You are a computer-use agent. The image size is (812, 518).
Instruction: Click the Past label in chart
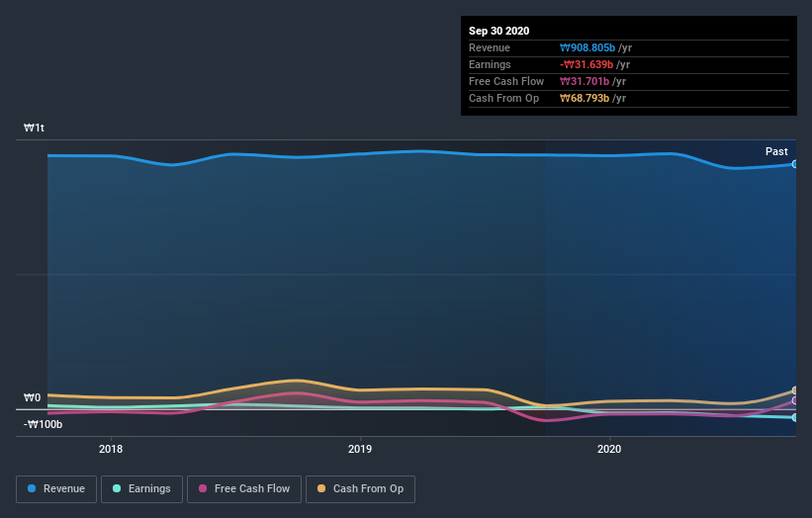(776, 151)
